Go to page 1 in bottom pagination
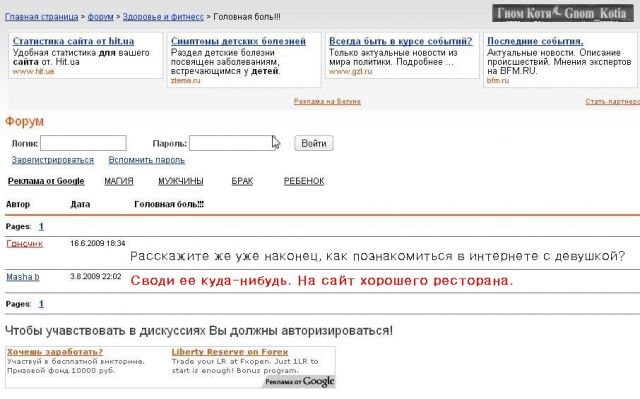The width and height of the screenshot is (640, 399). (41, 304)
